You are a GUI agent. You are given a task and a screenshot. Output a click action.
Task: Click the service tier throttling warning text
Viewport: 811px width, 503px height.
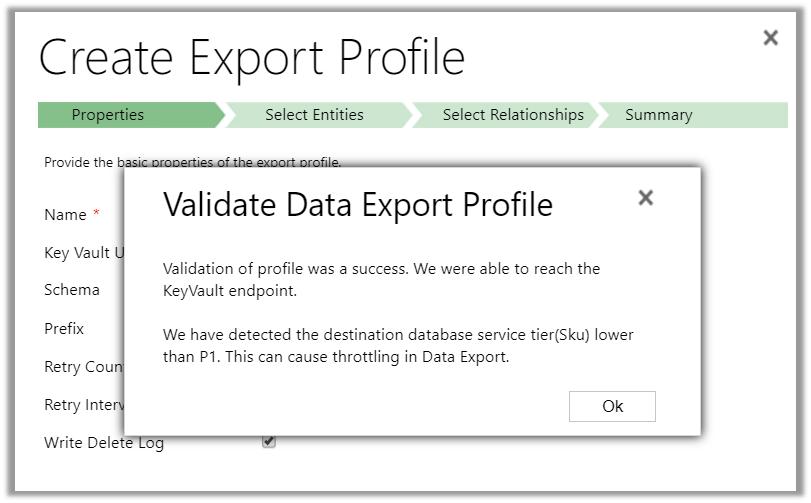pyautogui.click(x=398, y=345)
